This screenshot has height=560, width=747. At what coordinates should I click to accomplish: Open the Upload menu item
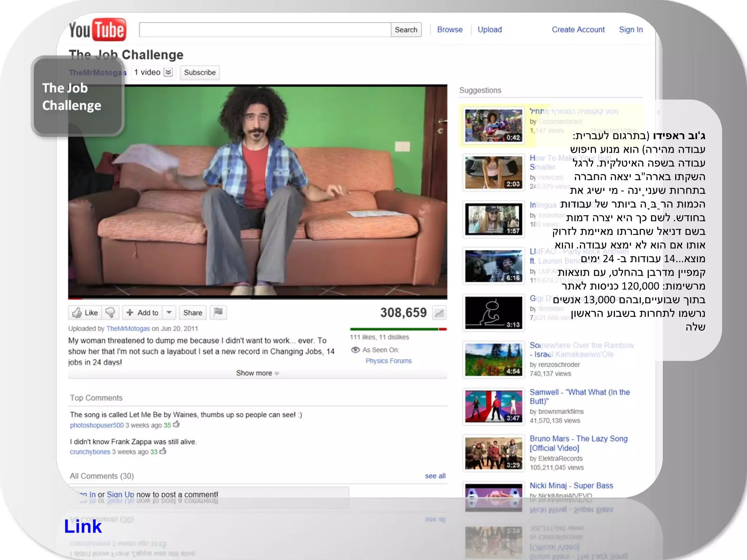[x=489, y=30]
